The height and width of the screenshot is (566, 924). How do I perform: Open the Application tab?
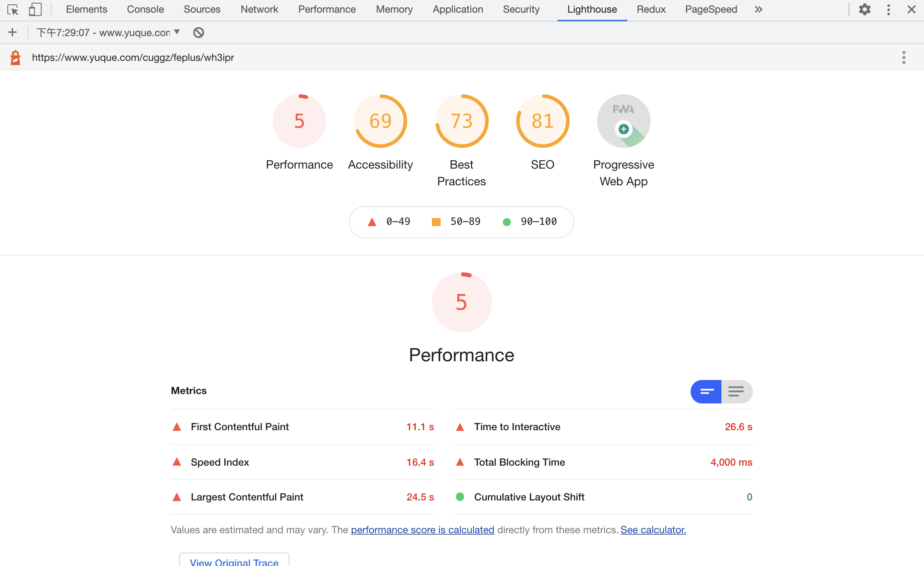click(458, 9)
